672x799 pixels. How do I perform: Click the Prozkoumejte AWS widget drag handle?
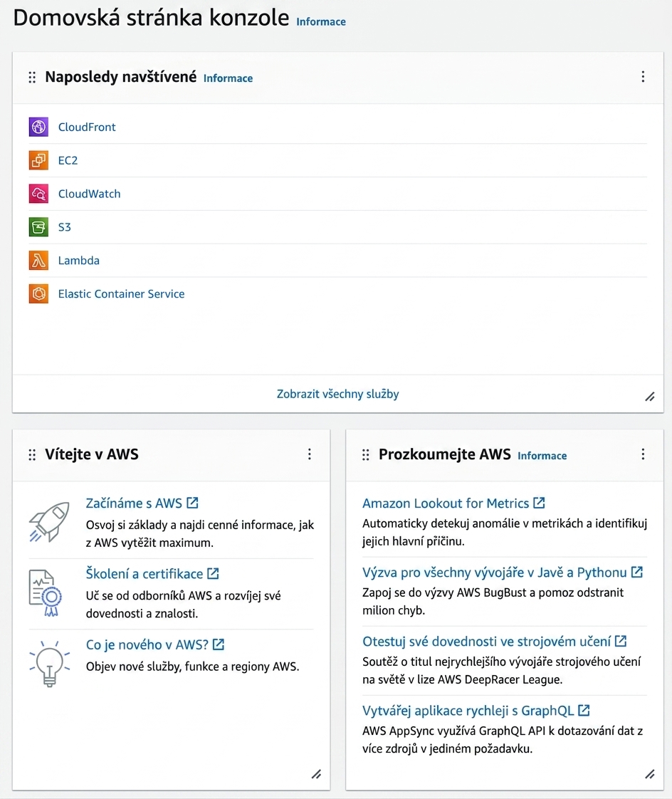[366, 455]
